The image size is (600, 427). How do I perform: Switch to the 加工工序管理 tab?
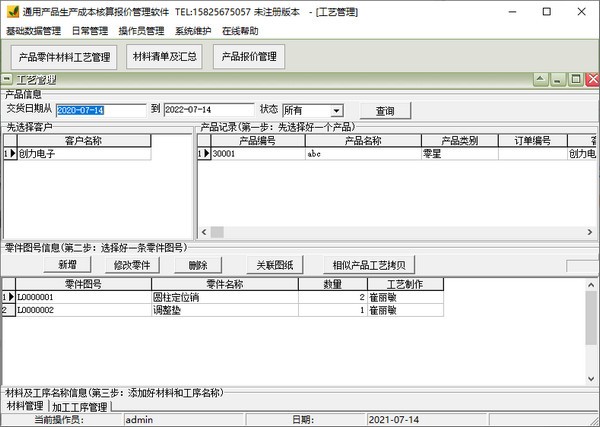80,407
